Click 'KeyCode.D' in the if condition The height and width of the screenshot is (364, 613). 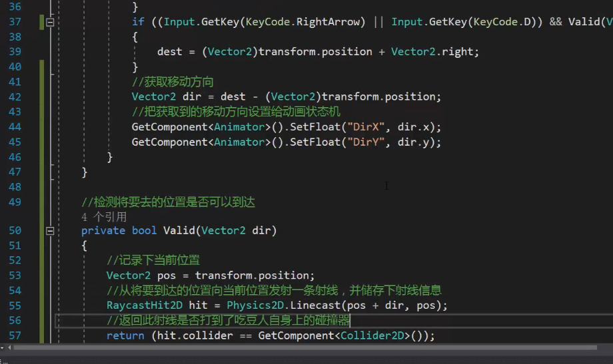(x=502, y=22)
